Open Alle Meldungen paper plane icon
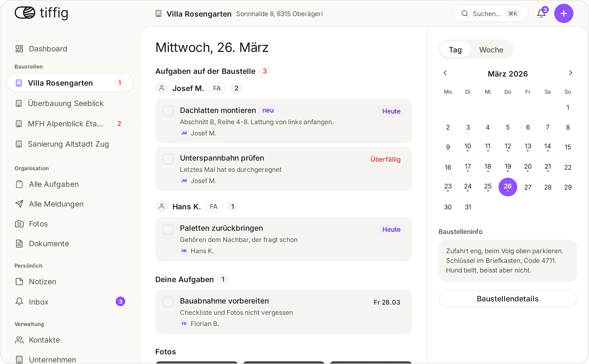 [x=19, y=204]
